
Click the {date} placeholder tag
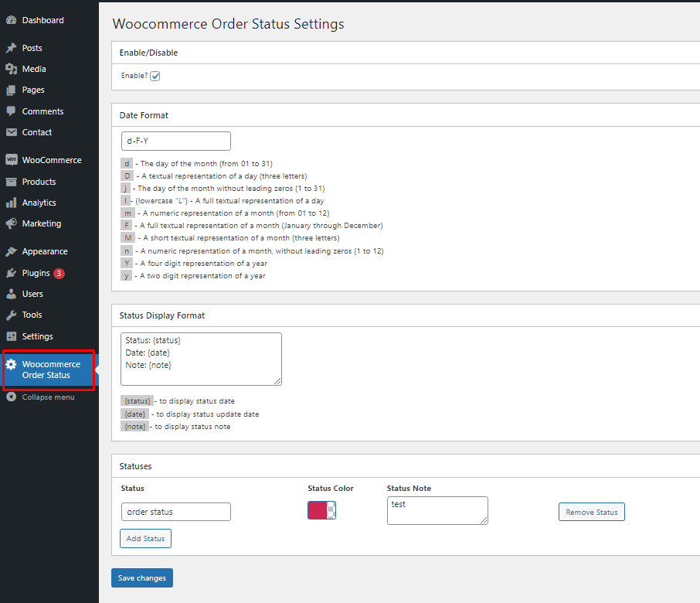(134, 414)
